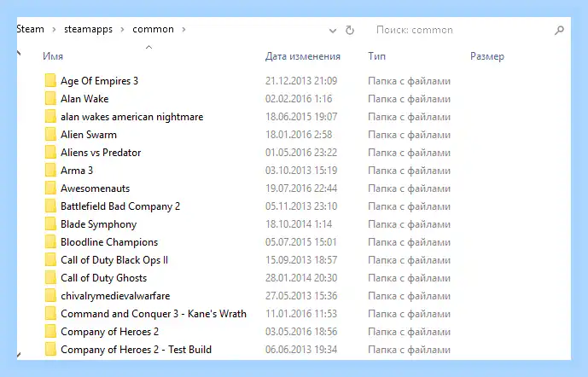Select Company of Heroes 2 - Test Build name

tap(137, 350)
